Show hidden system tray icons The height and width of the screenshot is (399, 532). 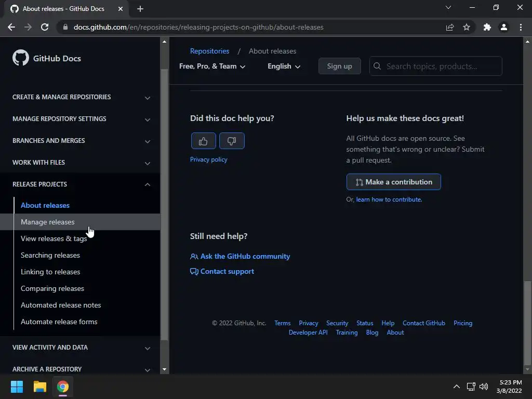pyautogui.click(x=457, y=387)
